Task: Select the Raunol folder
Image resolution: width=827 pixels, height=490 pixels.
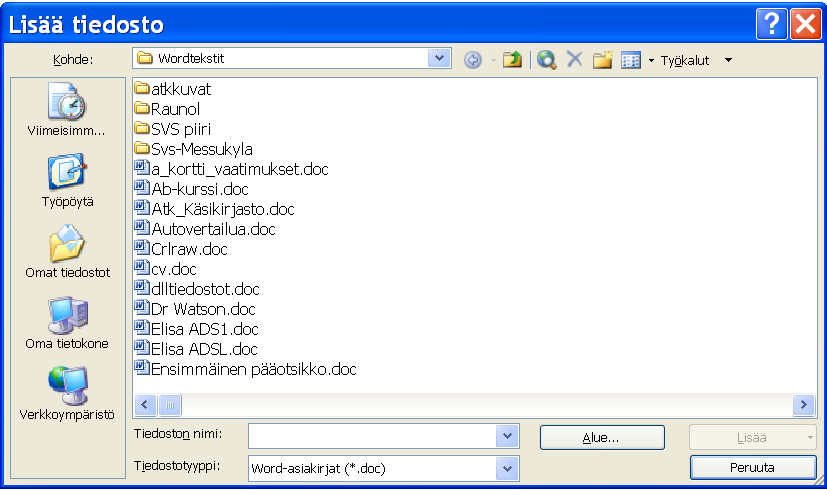Action: [x=167, y=109]
